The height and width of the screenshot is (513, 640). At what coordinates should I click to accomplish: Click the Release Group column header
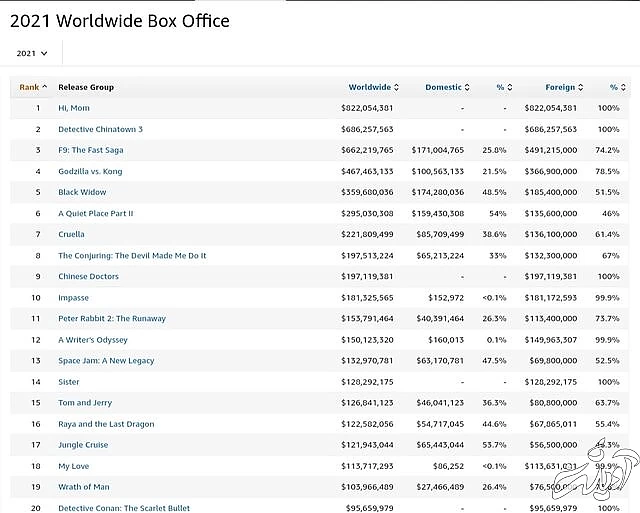(86, 87)
